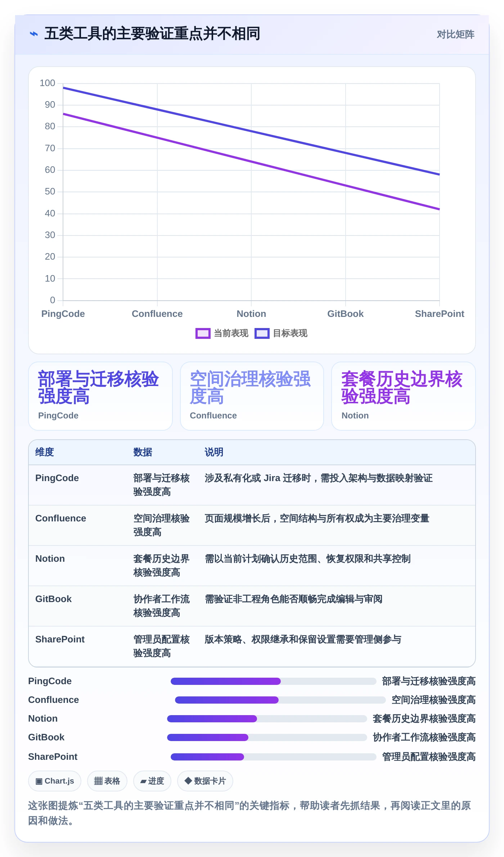The width and height of the screenshot is (504, 857).
Task: Click the Chart.js chip icon
Action: 39,781
